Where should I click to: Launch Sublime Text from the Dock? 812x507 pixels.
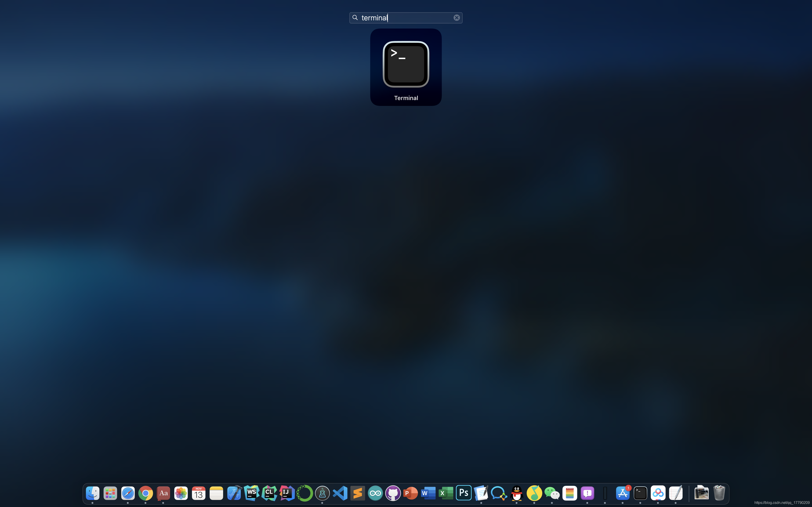(358, 493)
